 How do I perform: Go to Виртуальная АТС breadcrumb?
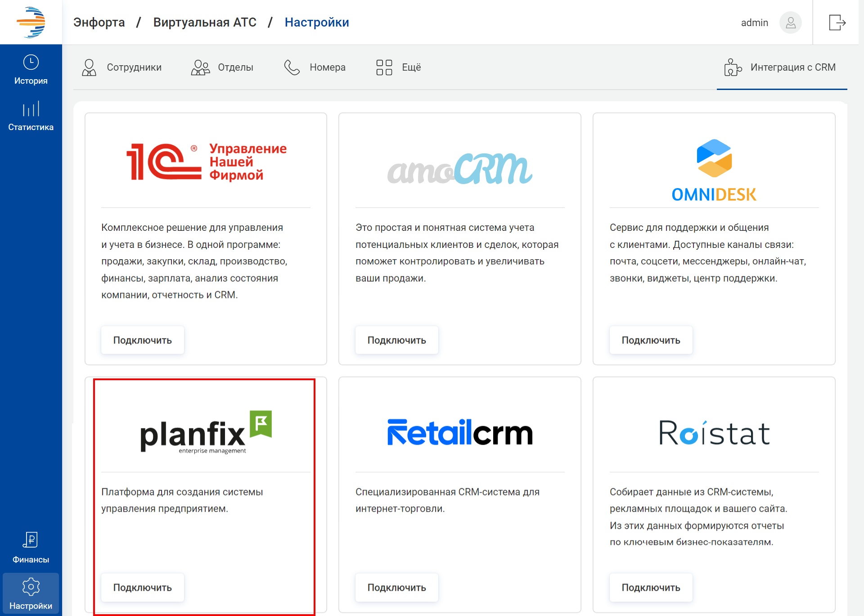tap(205, 22)
